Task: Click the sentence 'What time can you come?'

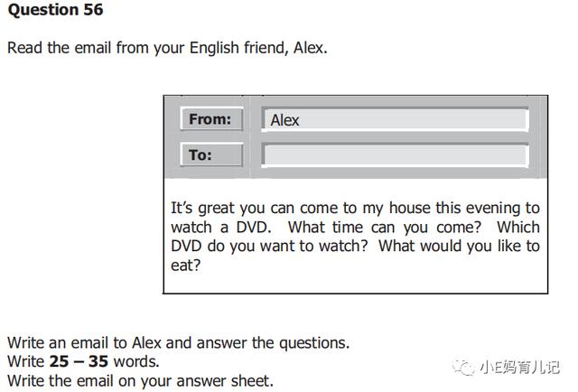Action: [385, 227]
